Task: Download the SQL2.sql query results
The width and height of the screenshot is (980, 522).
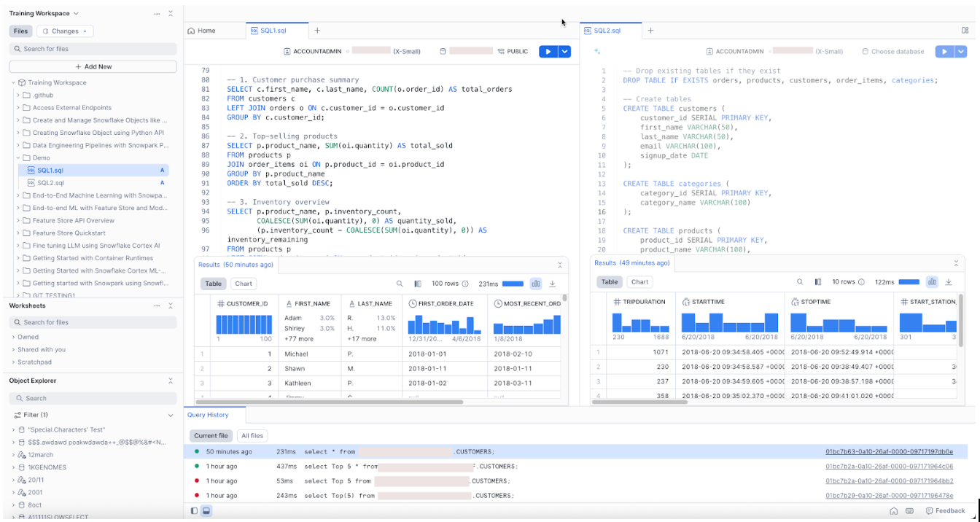Action: (949, 282)
